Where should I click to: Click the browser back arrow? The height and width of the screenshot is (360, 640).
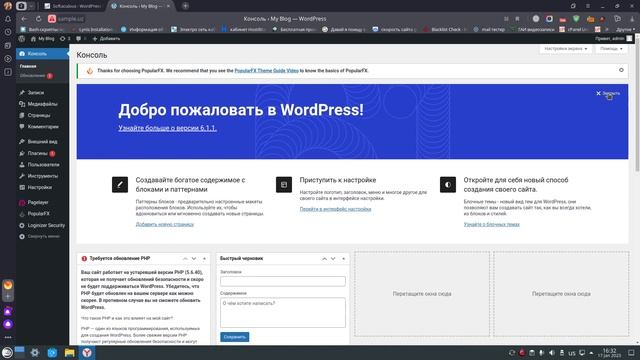point(24,19)
